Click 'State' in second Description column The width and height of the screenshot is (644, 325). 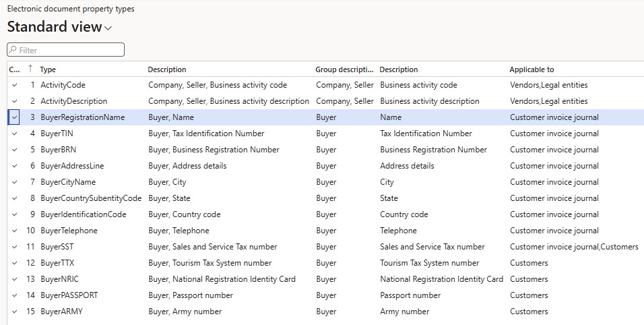[x=389, y=198]
